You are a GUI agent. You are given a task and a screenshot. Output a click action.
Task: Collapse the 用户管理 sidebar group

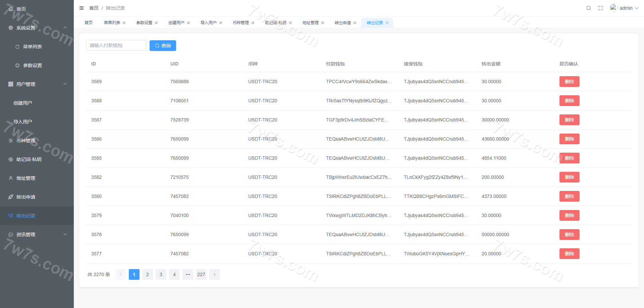[65, 84]
